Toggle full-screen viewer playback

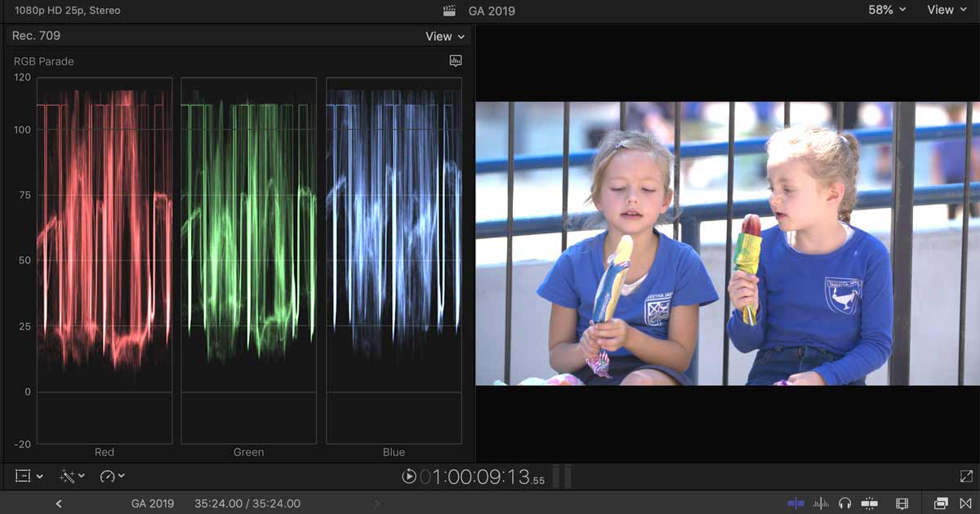tap(966, 476)
